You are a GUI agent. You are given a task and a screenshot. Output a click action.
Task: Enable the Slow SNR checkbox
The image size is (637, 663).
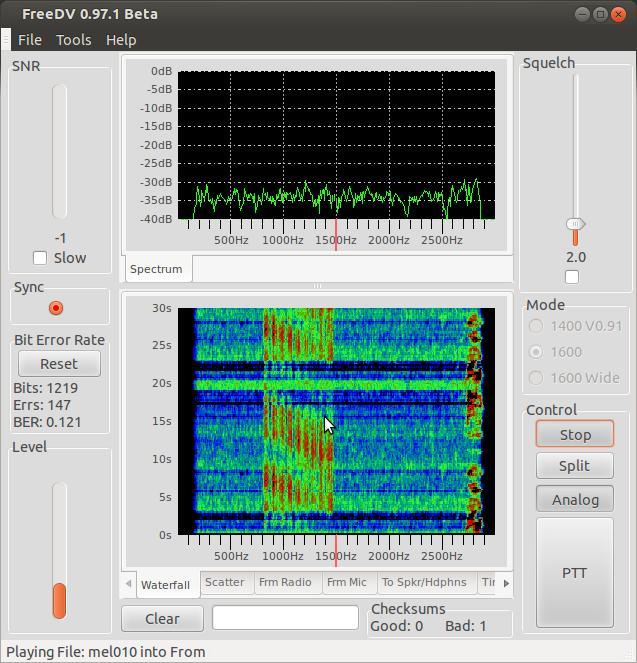(x=40, y=258)
